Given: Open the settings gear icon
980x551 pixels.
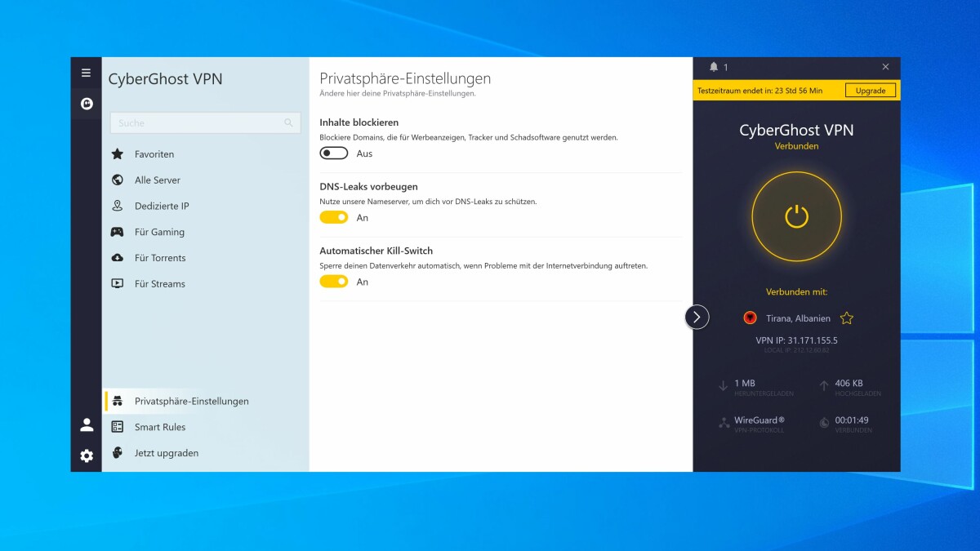Looking at the screenshot, I should pos(87,455).
